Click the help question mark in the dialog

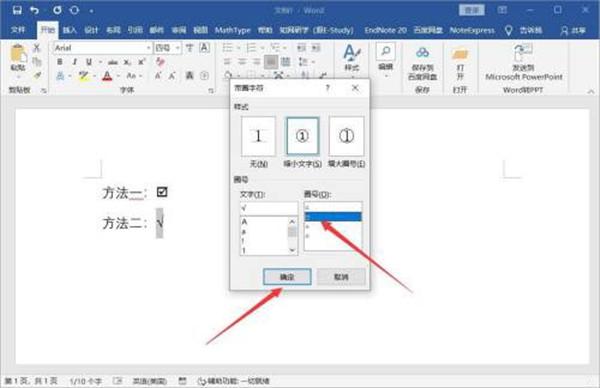(328, 88)
